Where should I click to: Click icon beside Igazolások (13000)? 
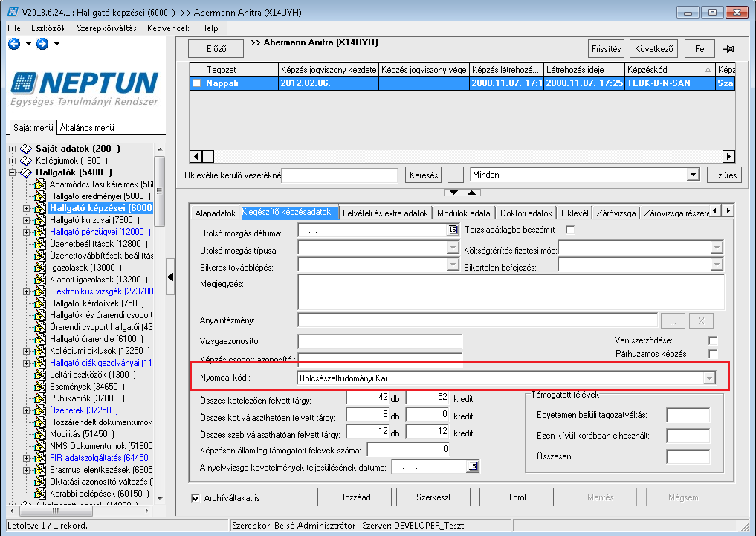point(40,268)
